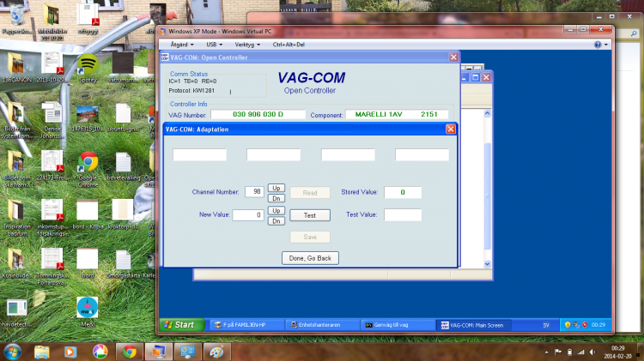Switch to Windows Virtual PC taskbar icon

point(159,352)
